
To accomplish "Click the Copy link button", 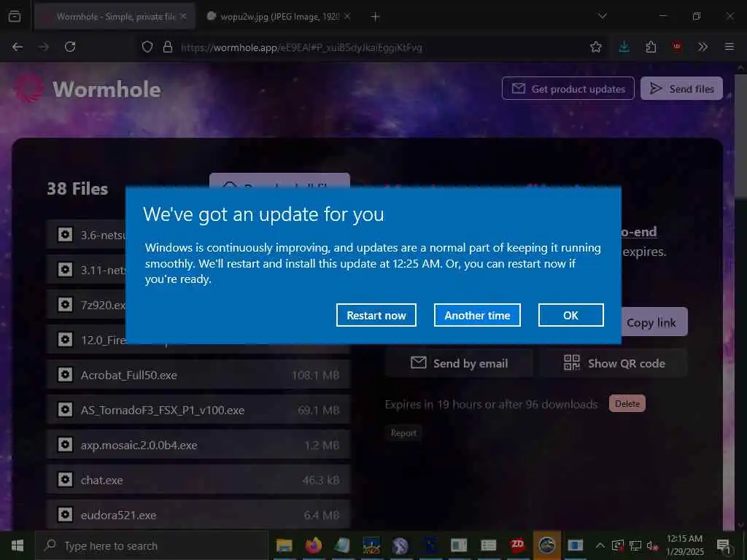I will 654,322.
